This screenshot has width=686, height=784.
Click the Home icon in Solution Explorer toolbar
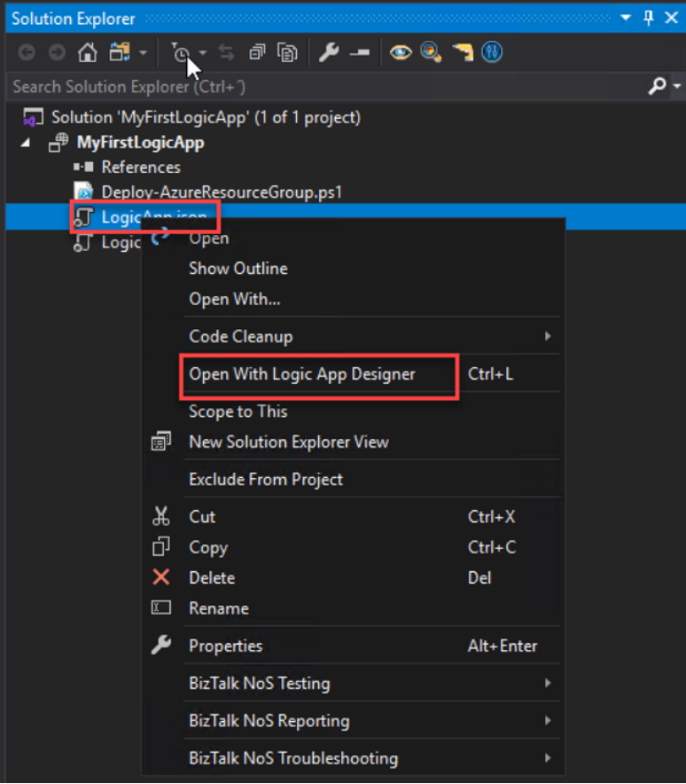[87, 53]
